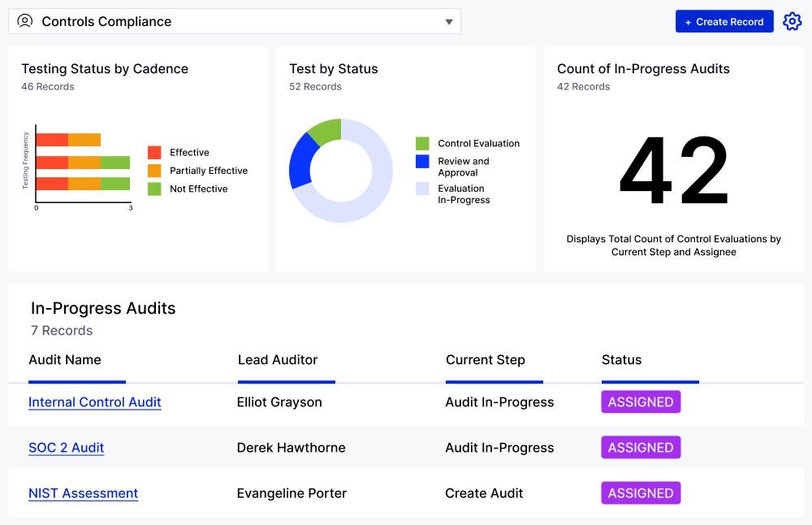Open the Controls Compliance view dropdown

[x=449, y=22]
